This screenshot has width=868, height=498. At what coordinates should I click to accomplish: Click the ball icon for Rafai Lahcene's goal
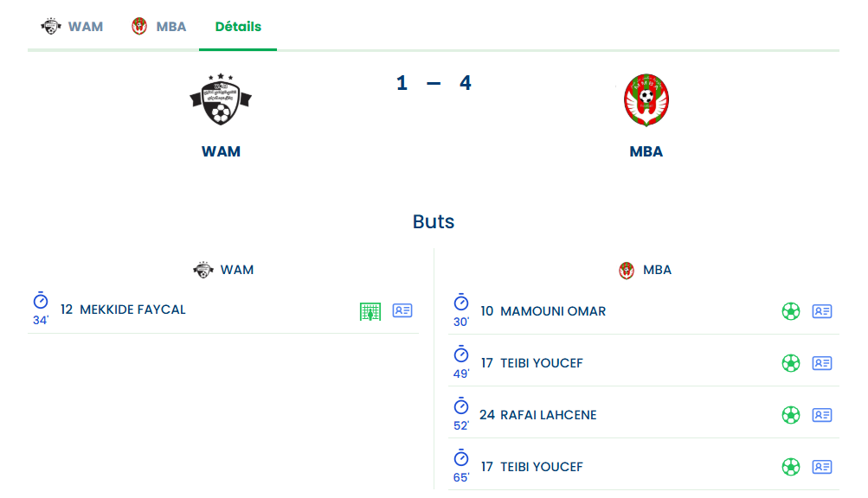[x=791, y=415]
